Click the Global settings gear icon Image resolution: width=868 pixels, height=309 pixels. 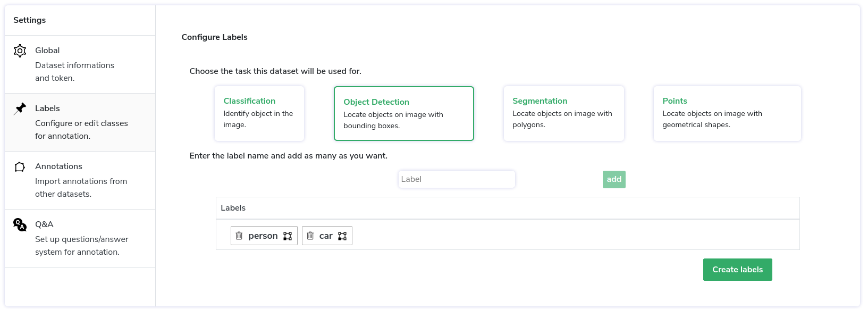pyautogui.click(x=20, y=51)
